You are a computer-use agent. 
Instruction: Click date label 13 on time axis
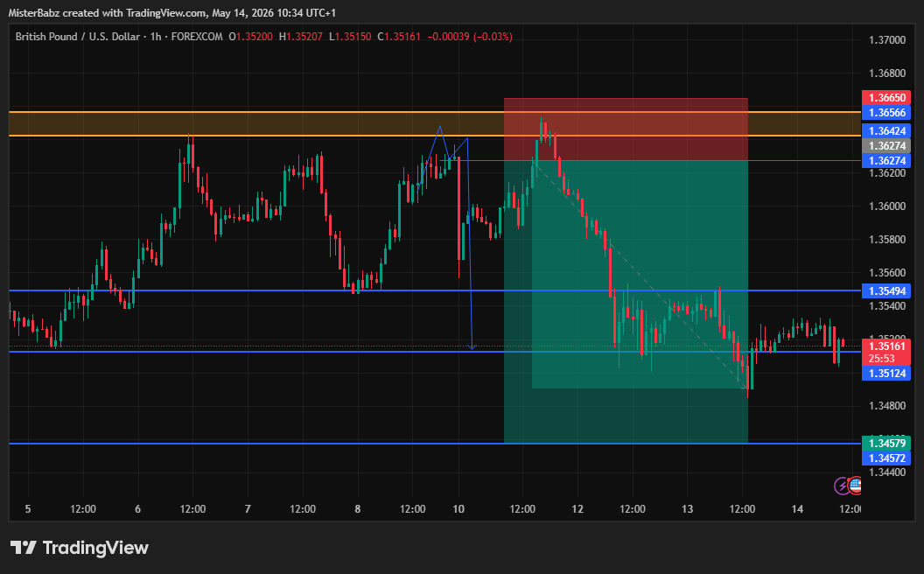687,509
